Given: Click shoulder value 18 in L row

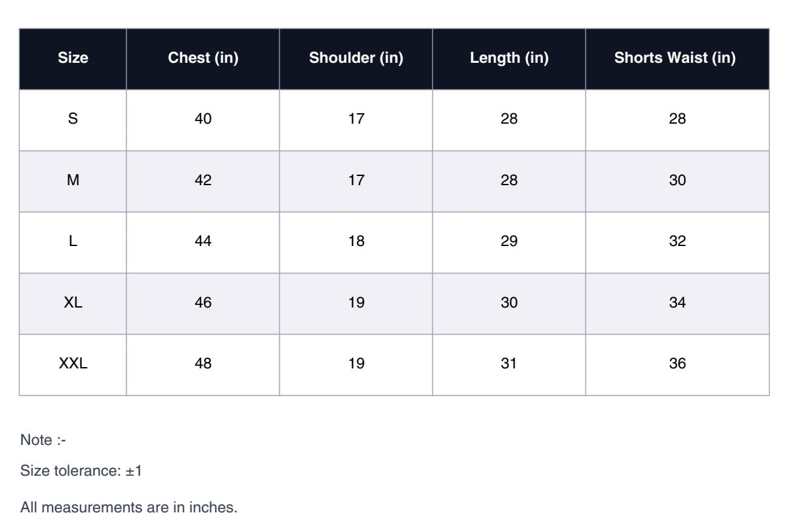Looking at the screenshot, I should (356, 241).
